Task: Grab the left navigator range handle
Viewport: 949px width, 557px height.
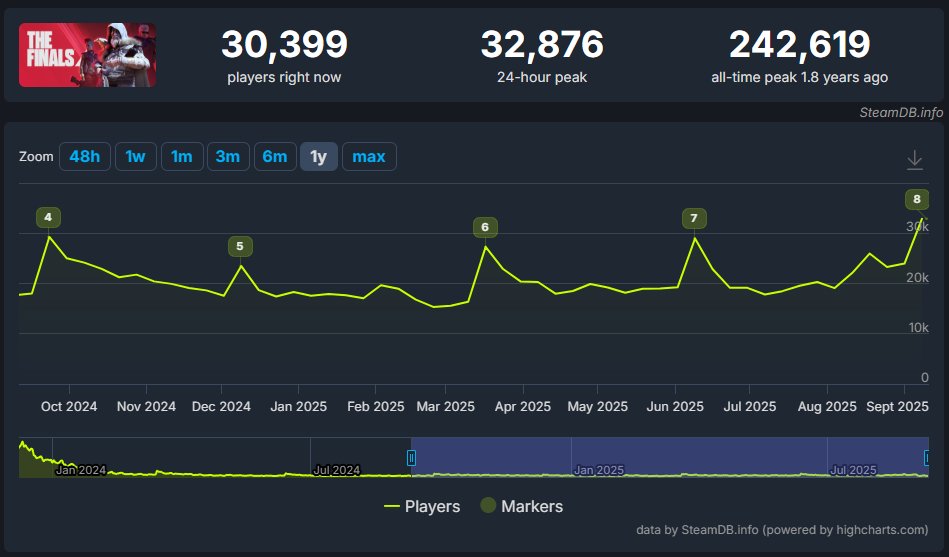Action: (x=412, y=458)
